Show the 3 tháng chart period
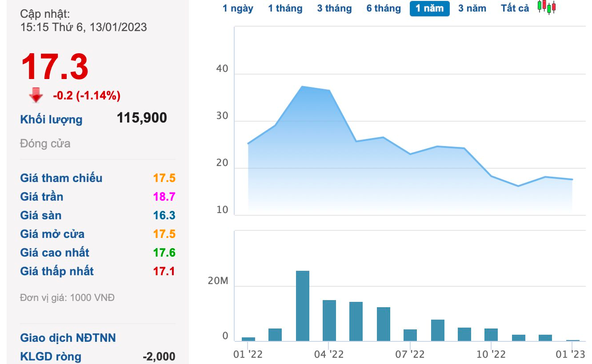Screen dimensions: 592x364 (334, 8)
